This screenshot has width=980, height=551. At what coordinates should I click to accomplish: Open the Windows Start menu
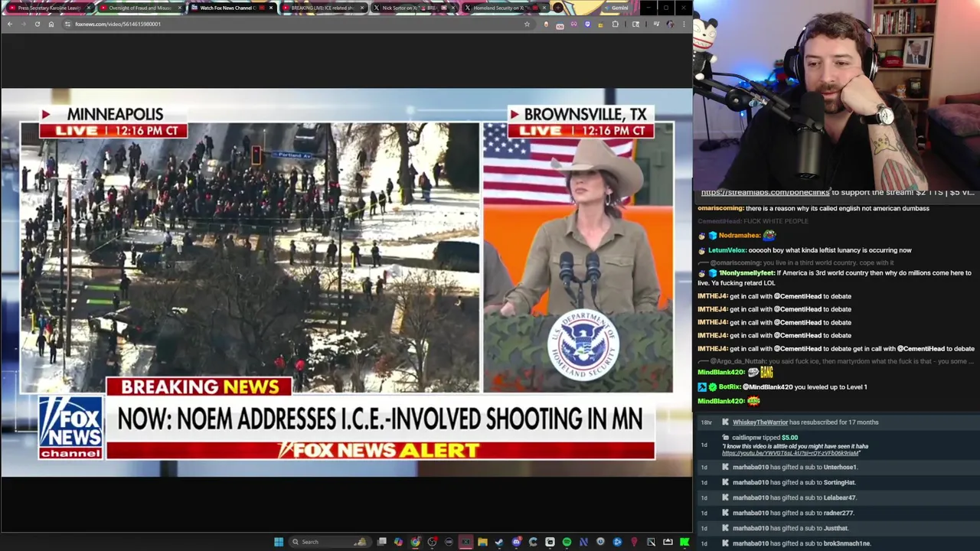pos(279,542)
